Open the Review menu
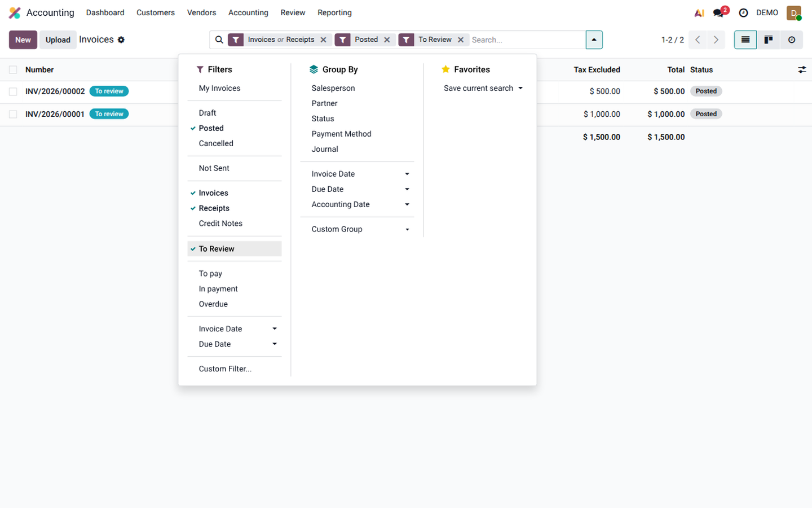The height and width of the screenshot is (508, 812). [293, 12]
